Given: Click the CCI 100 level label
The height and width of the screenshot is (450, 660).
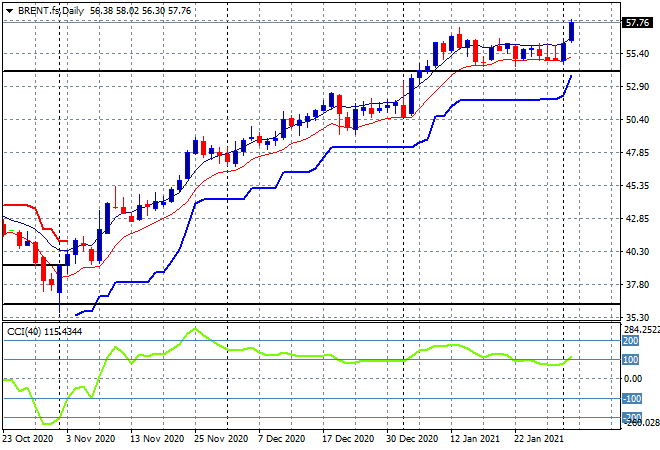Looking at the screenshot, I should 631,359.
